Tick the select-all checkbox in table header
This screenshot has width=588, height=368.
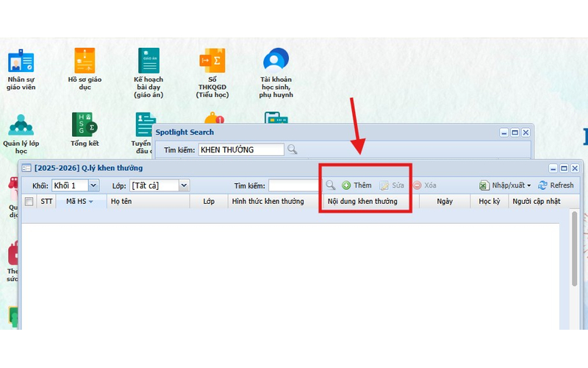(x=29, y=202)
